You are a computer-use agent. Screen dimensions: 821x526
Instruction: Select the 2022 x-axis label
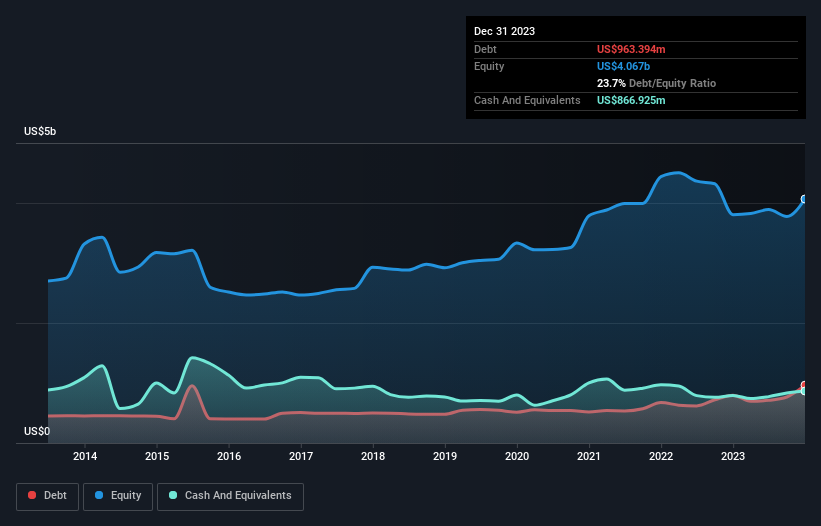[661, 456]
